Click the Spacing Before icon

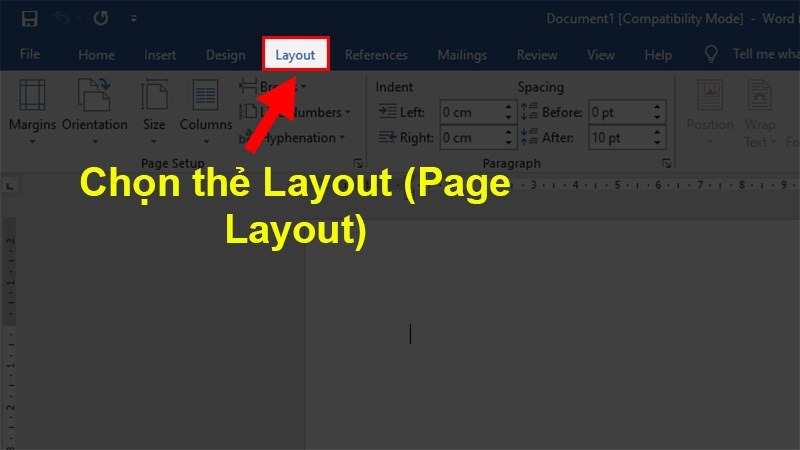coord(529,111)
